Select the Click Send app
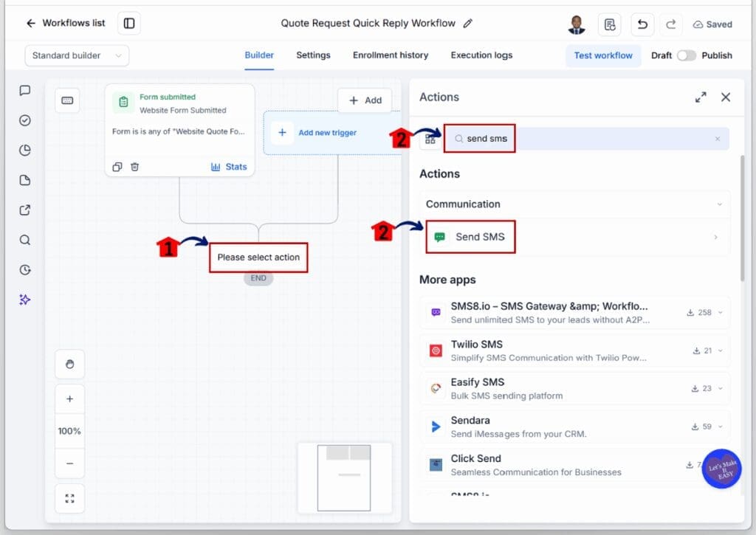The width and height of the screenshot is (756, 535). pyautogui.click(x=574, y=465)
